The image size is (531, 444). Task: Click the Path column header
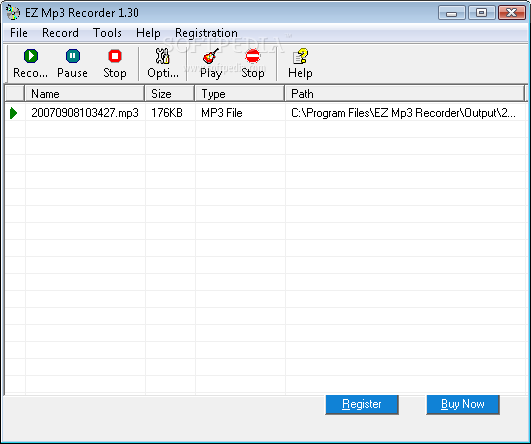click(x=404, y=93)
